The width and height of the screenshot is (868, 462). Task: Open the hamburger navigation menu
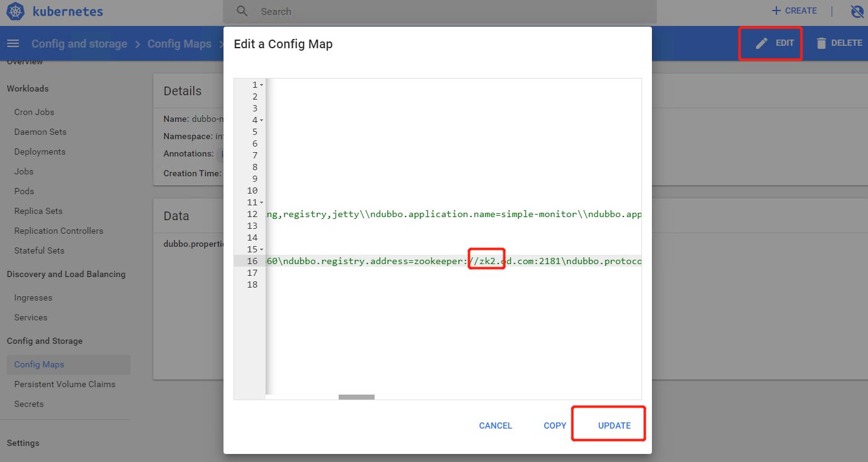[13, 43]
